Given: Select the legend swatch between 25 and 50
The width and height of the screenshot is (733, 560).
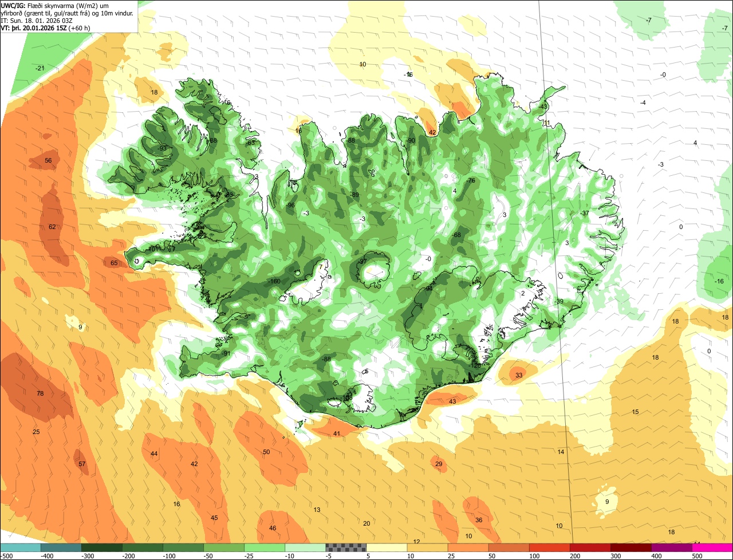Looking at the screenshot, I should click(x=468, y=547).
